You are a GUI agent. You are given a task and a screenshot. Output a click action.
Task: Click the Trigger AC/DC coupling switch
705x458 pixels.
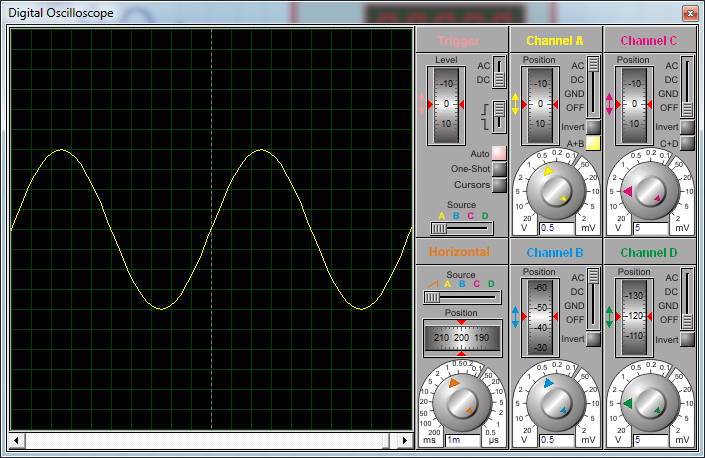click(499, 72)
